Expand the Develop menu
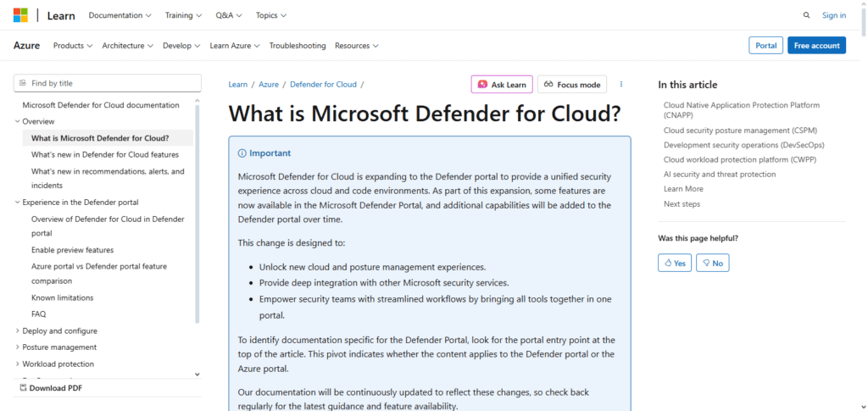 click(181, 46)
